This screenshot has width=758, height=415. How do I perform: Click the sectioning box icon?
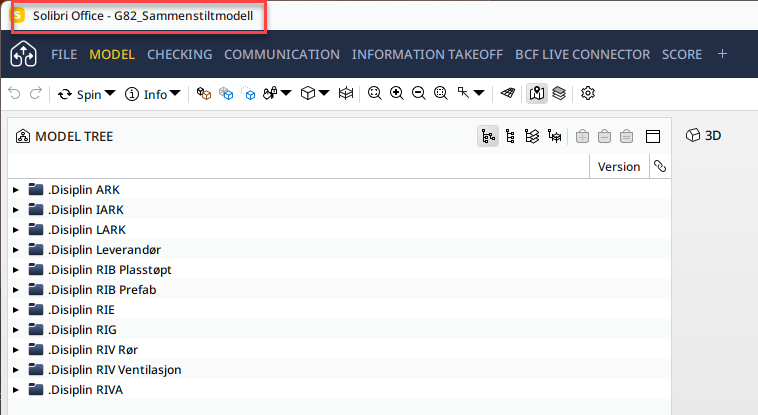tap(346, 93)
